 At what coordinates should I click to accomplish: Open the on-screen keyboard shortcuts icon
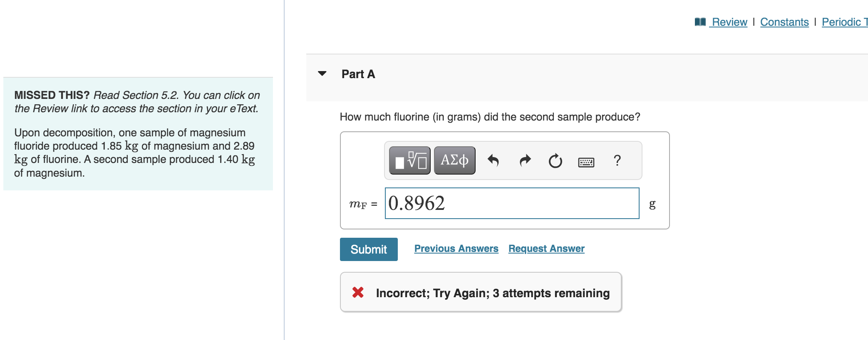coord(586,161)
